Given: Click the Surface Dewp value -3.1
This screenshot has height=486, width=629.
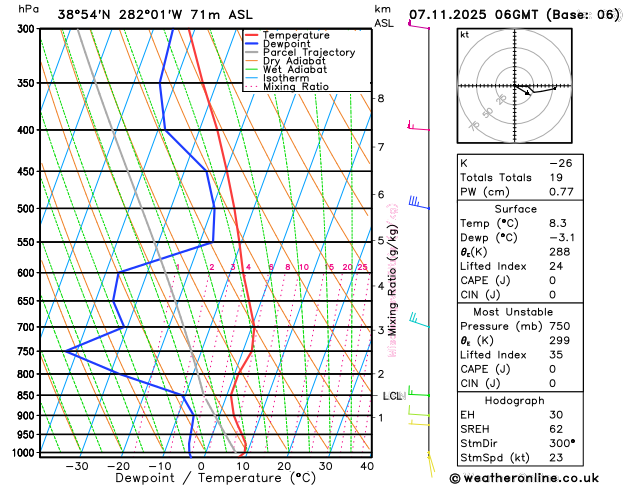Looking at the screenshot, I should click(x=562, y=237).
